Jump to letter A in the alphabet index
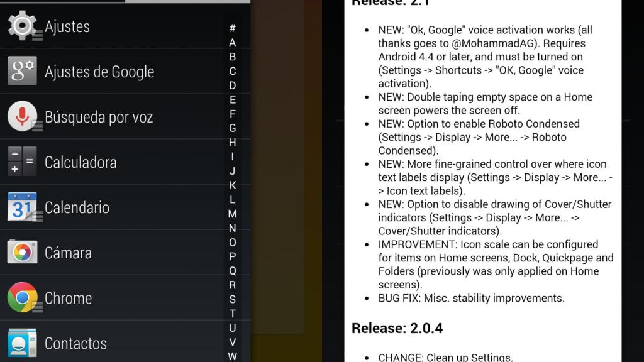 coord(233,42)
